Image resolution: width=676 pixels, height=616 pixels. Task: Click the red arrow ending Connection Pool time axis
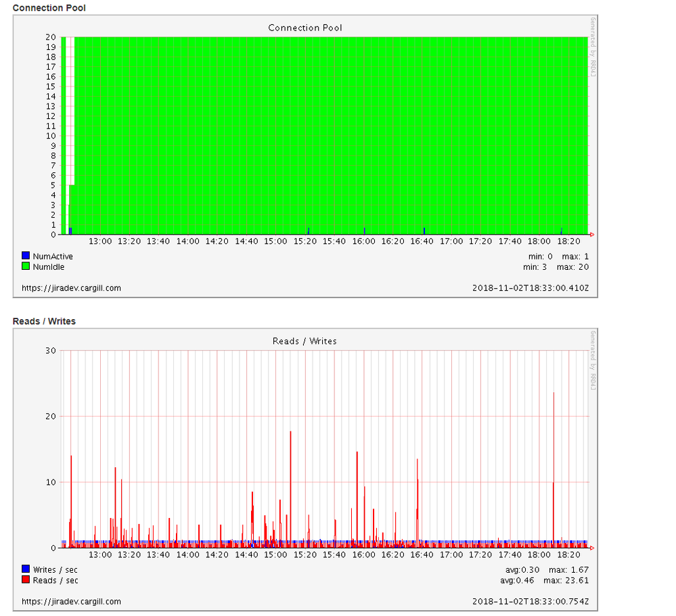(592, 235)
